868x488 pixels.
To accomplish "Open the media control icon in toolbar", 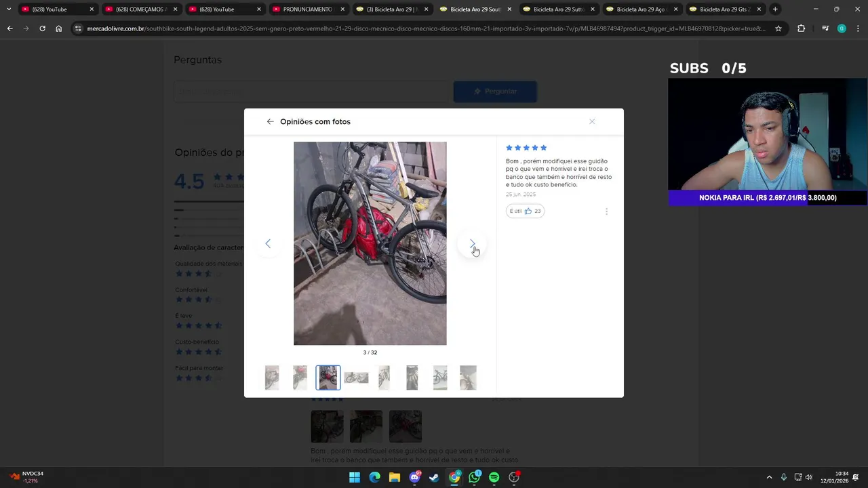I will click(825, 28).
